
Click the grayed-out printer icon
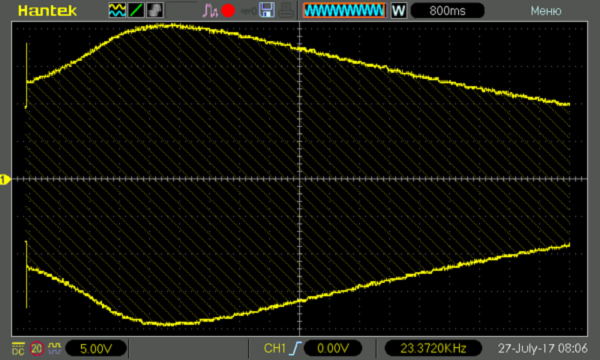click(x=286, y=10)
